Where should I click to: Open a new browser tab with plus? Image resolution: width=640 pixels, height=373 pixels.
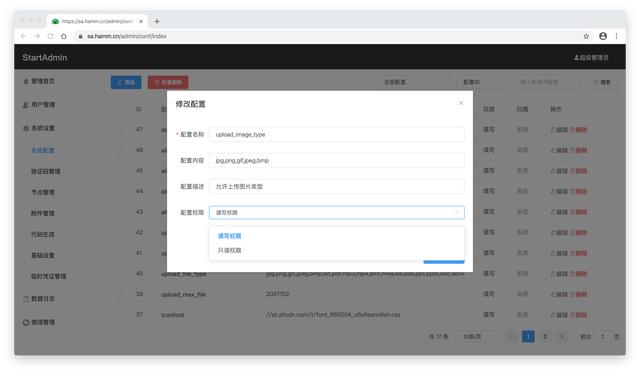[157, 21]
